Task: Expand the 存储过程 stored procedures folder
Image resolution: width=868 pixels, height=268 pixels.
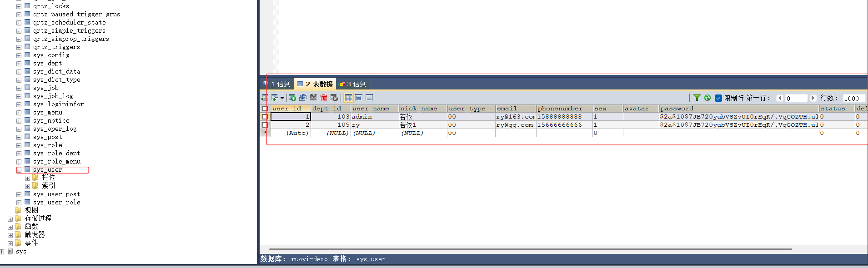Action: (10, 219)
